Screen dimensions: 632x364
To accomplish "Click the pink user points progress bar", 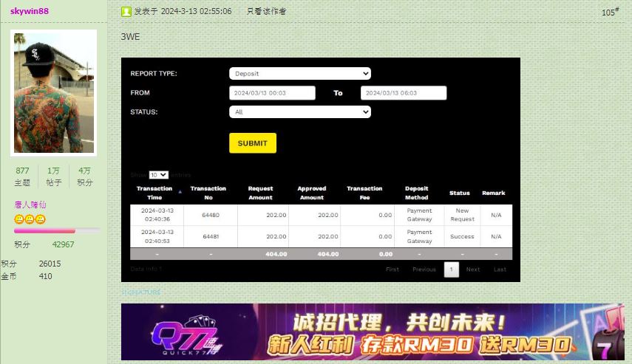I will point(56,231).
